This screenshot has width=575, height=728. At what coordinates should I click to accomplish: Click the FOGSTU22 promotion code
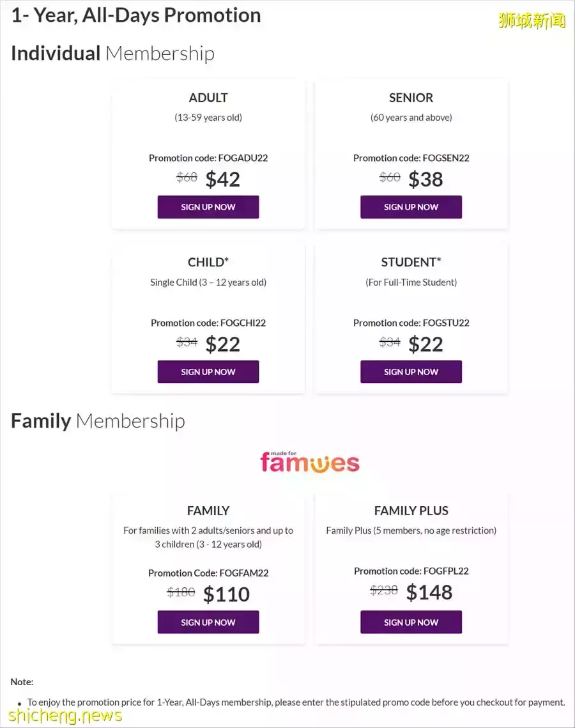[446, 323]
